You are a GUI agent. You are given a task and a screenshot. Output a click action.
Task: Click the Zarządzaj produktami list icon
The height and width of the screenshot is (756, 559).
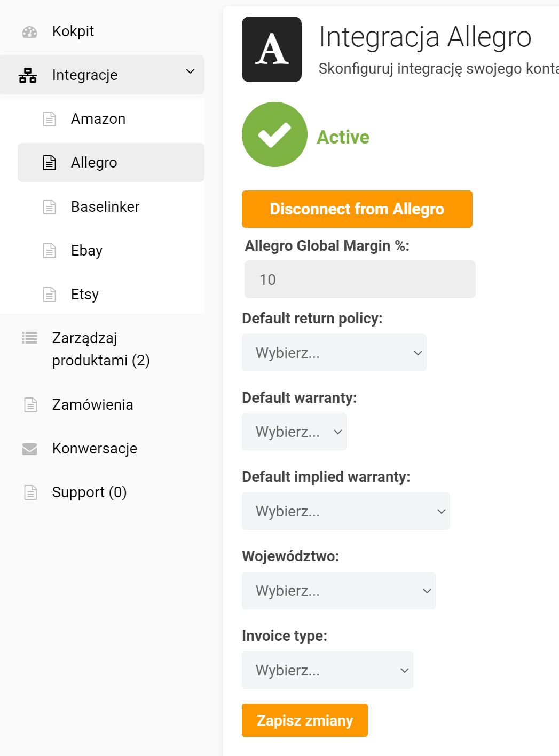click(30, 338)
